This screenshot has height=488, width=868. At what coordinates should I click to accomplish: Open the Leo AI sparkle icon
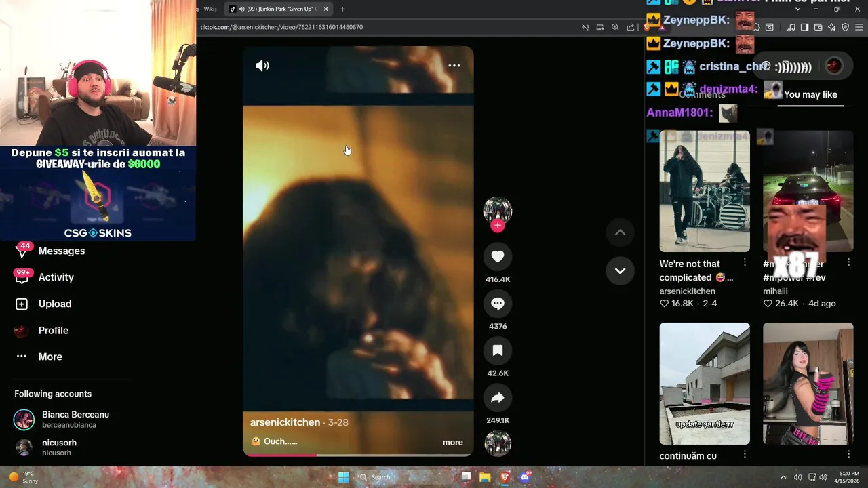(x=831, y=27)
